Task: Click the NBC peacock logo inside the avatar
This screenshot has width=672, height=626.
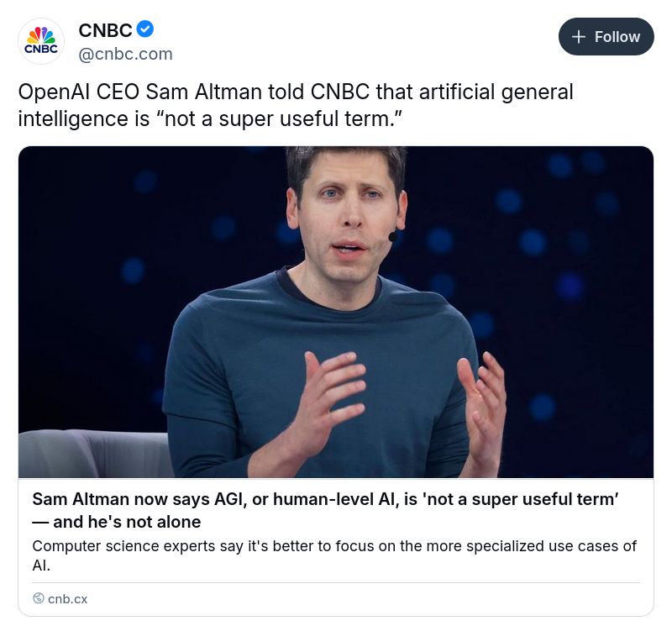Action: tap(40, 35)
